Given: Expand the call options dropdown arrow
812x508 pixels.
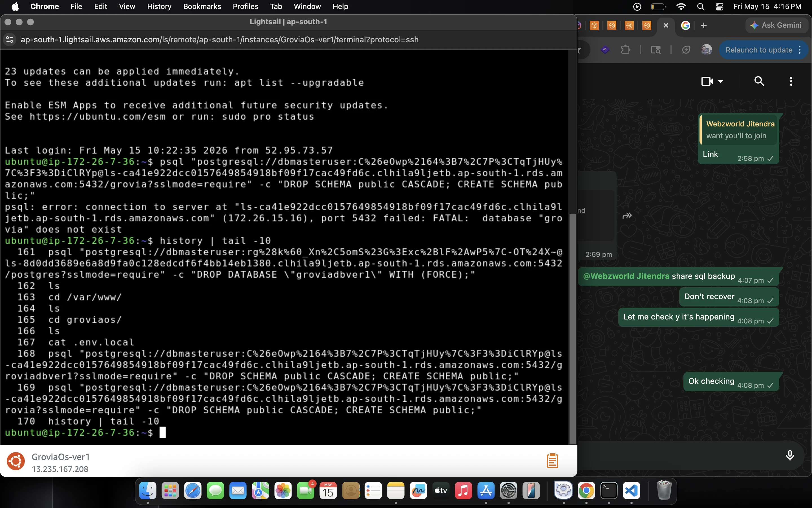Looking at the screenshot, I should pyautogui.click(x=720, y=81).
